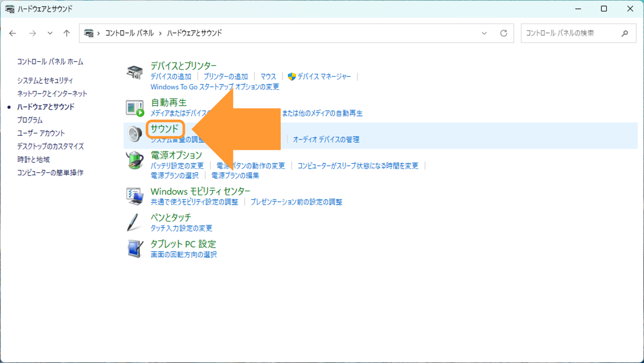Select ネットワークとインターネット in the sidebar
644x363 pixels.
pyautogui.click(x=52, y=94)
